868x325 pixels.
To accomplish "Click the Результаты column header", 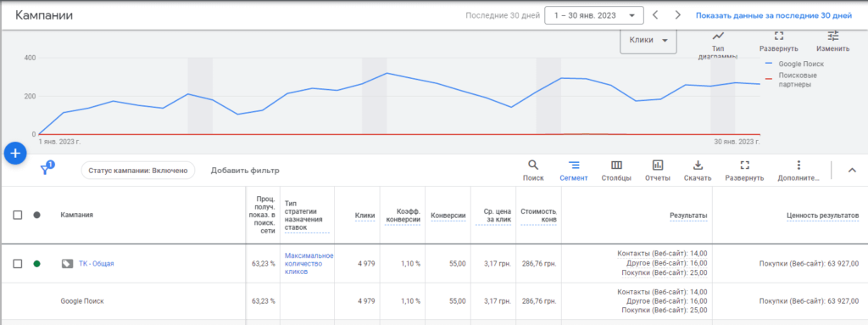I will (x=688, y=216).
